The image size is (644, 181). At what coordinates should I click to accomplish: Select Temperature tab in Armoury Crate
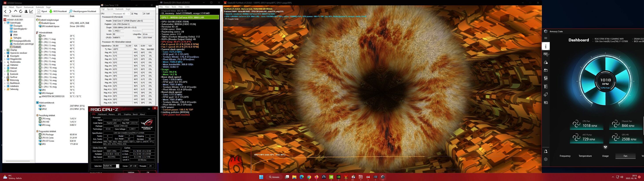pos(585,156)
